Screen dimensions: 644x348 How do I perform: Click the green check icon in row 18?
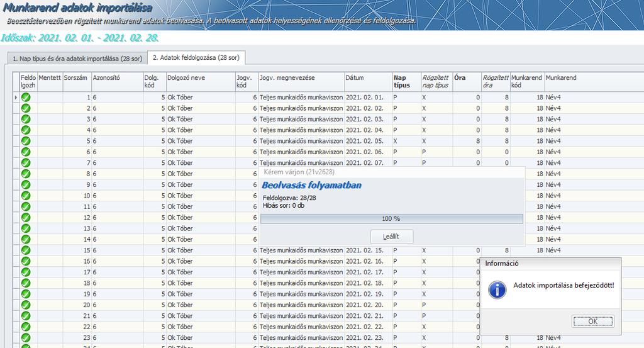(26, 283)
